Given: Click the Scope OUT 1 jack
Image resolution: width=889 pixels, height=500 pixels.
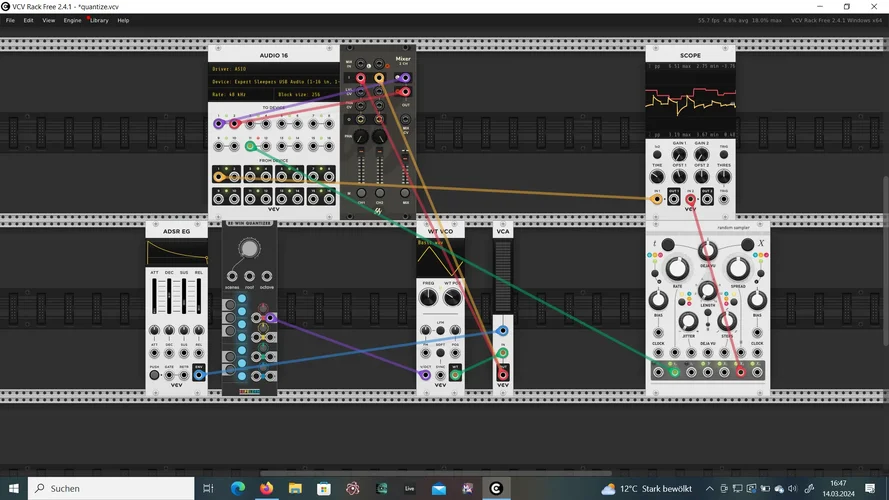Looking at the screenshot, I should point(674,199).
